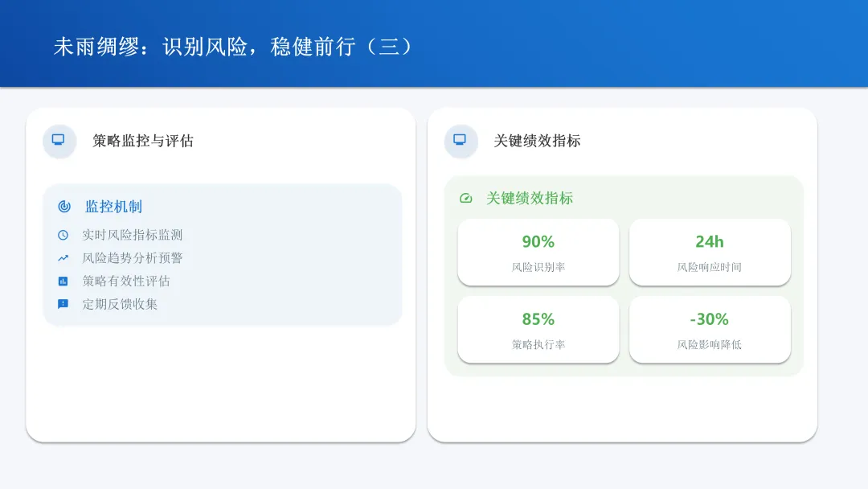Click the clock icon beside 实时风险指标监测

[63, 235]
